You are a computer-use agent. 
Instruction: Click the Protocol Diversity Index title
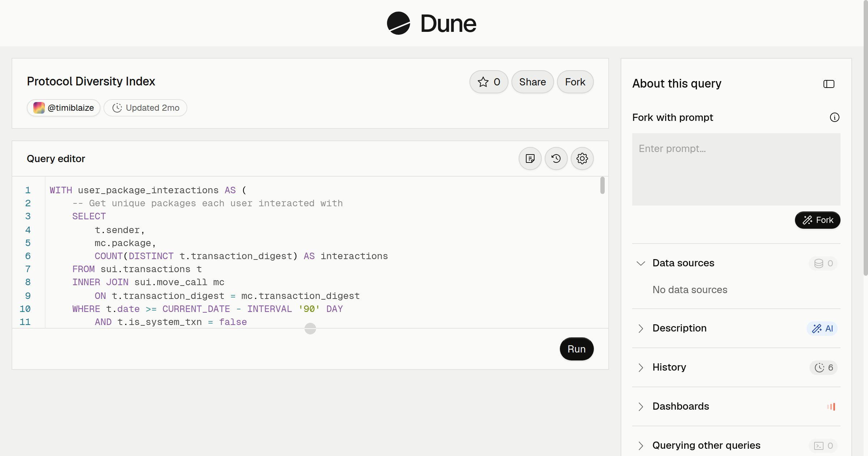91,81
